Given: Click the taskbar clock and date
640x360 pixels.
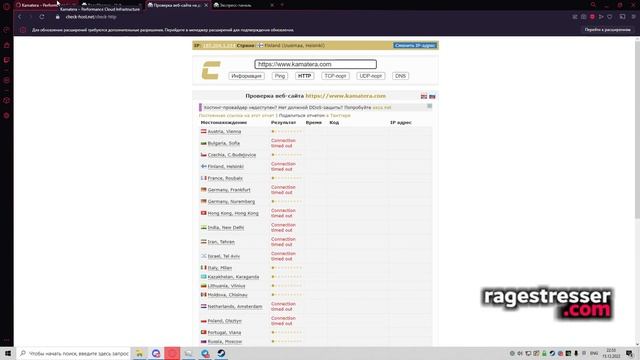Looking at the screenshot, I should click(611, 353).
